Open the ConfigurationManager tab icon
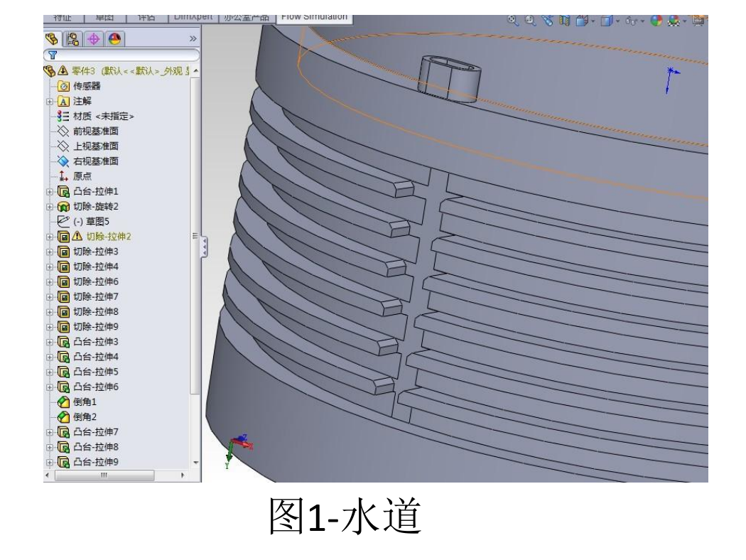 [x=94, y=38]
